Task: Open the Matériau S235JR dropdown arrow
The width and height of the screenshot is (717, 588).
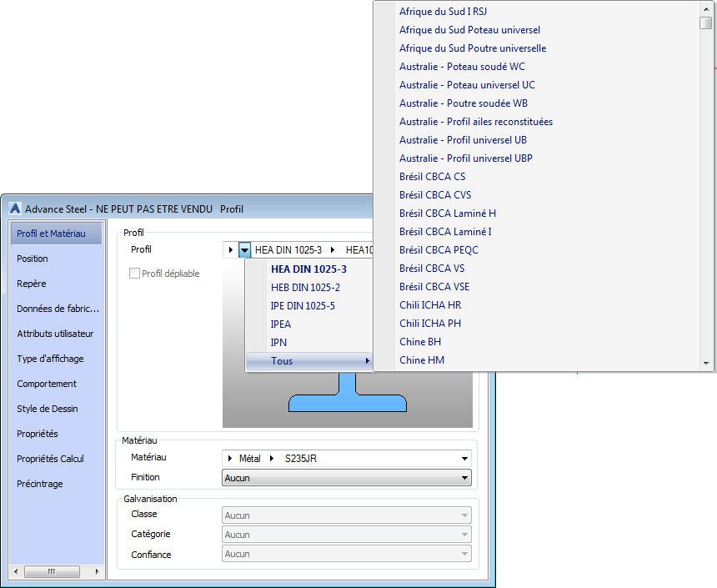Action: 464,459
